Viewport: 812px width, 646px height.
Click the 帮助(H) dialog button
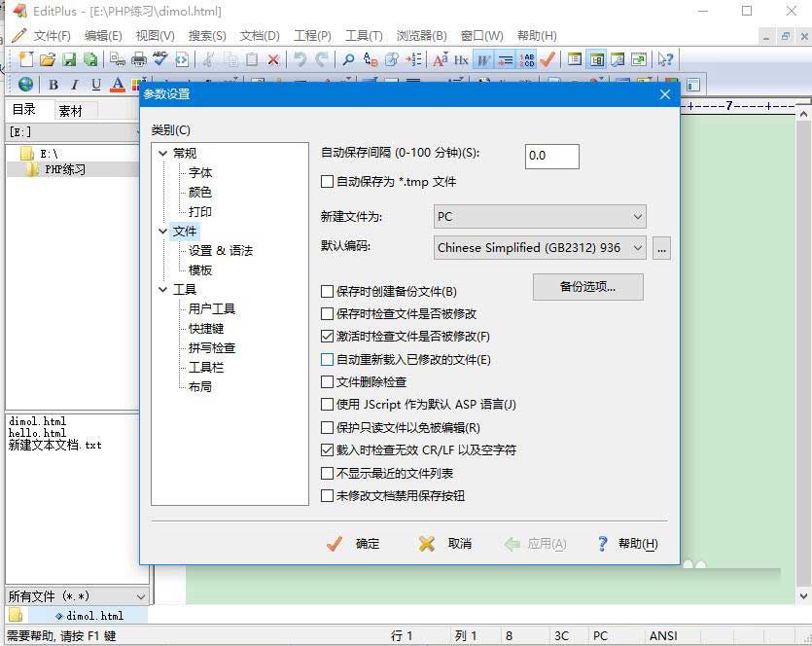coord(627,544)
